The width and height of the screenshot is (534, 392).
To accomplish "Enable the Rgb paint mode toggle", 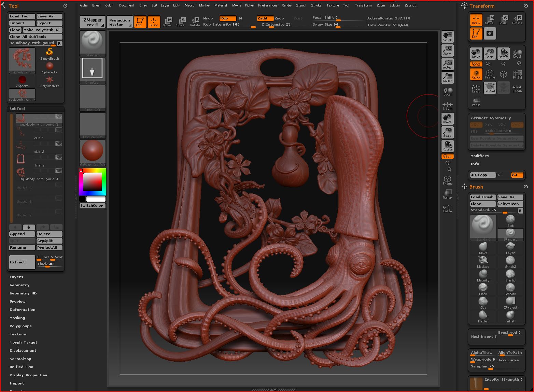I will tap(227, 18).
